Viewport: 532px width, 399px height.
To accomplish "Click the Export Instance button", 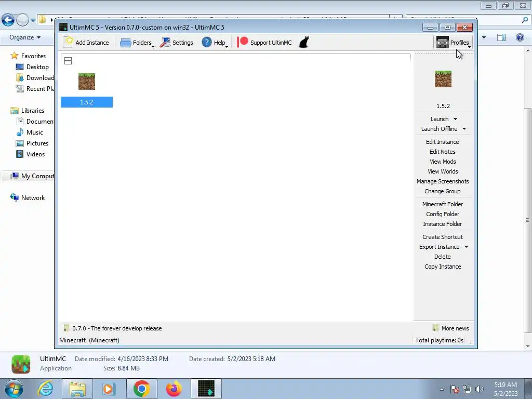I will point(439,247).
